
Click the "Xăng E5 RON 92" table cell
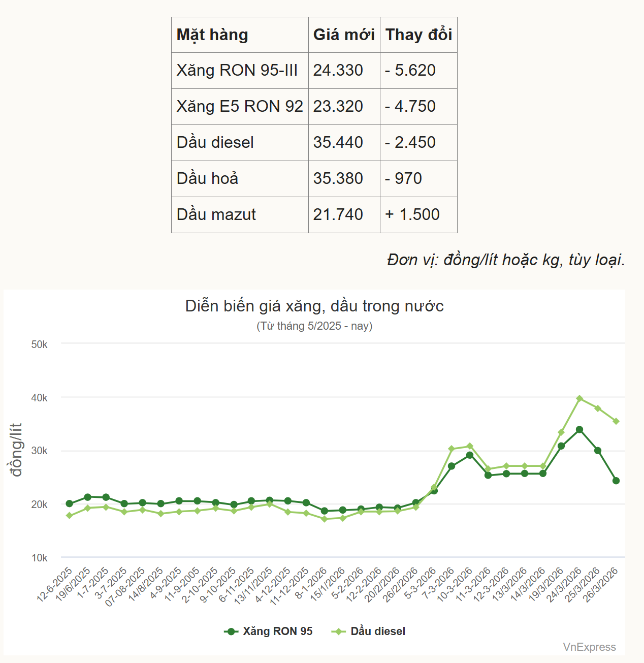(240, 107)
